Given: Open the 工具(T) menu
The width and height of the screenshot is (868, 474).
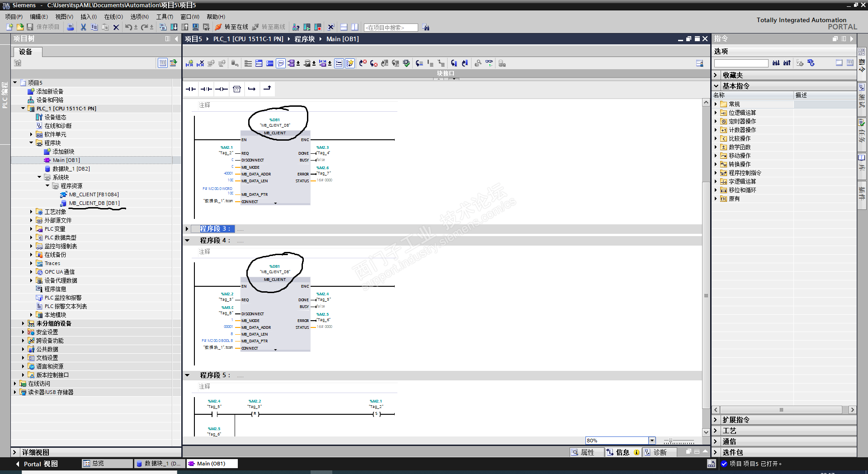Looking at the screenshot, I should (x=165, y=17).
